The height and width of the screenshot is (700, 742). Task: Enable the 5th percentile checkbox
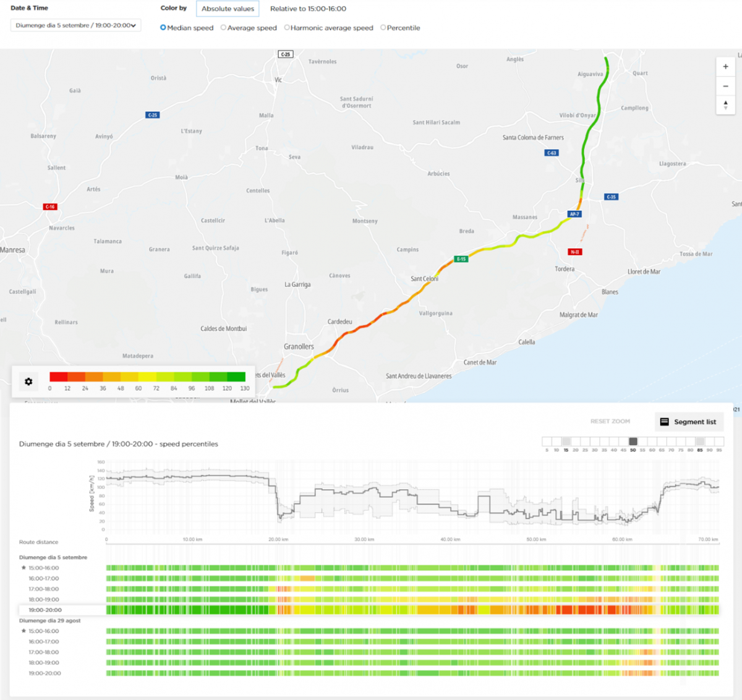coord(547,440)
